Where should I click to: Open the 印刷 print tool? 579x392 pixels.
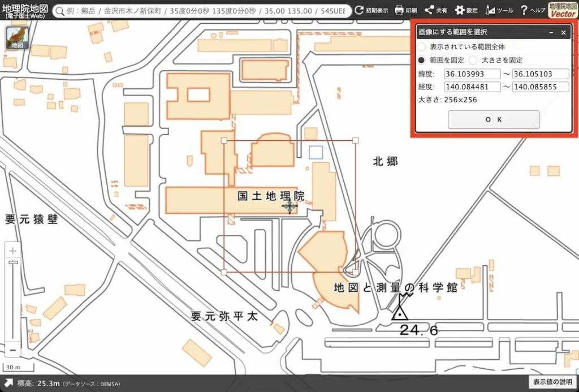[x=399, y=10]
